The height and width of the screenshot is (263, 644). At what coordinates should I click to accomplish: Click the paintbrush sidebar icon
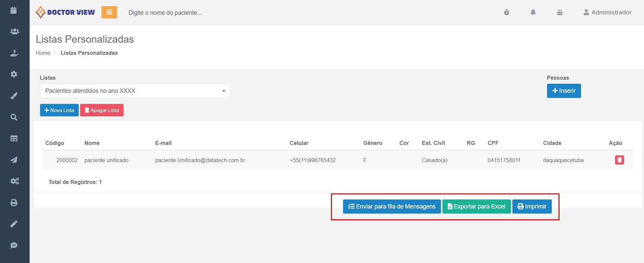pos(14,96)
